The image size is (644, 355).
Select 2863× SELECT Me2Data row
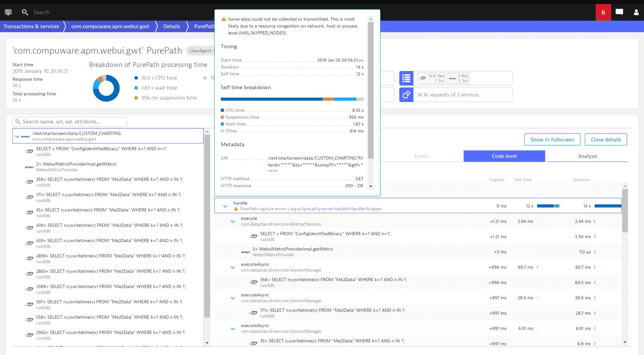(x=108, y=274)
